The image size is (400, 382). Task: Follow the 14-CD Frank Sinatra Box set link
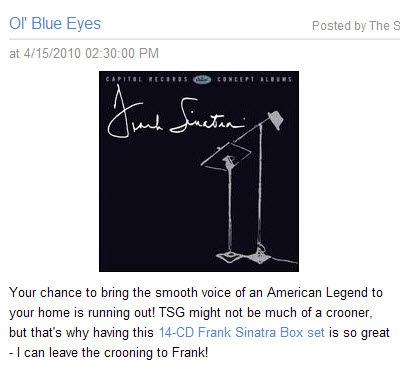(x=241, y=332)
